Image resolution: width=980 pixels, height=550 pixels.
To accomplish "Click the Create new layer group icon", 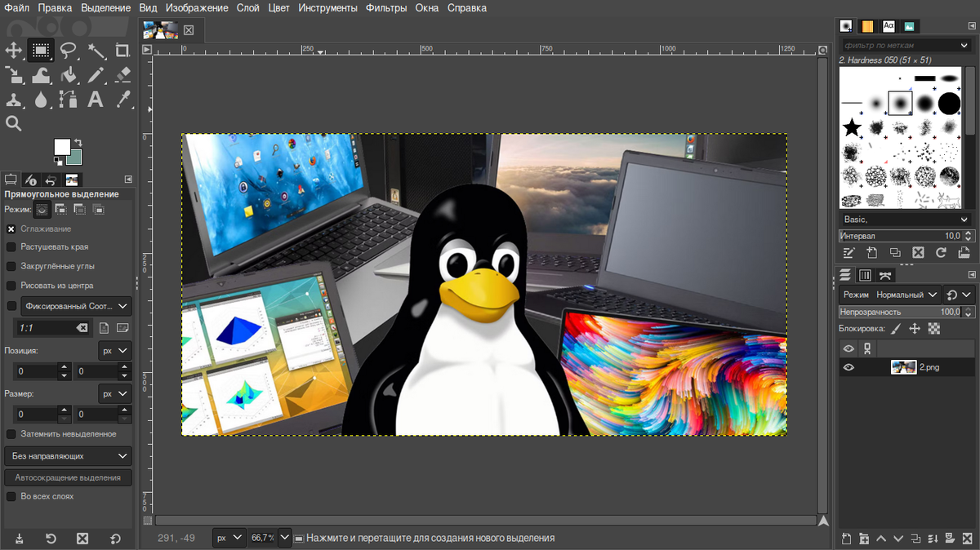I will click(x=864, y=539).
